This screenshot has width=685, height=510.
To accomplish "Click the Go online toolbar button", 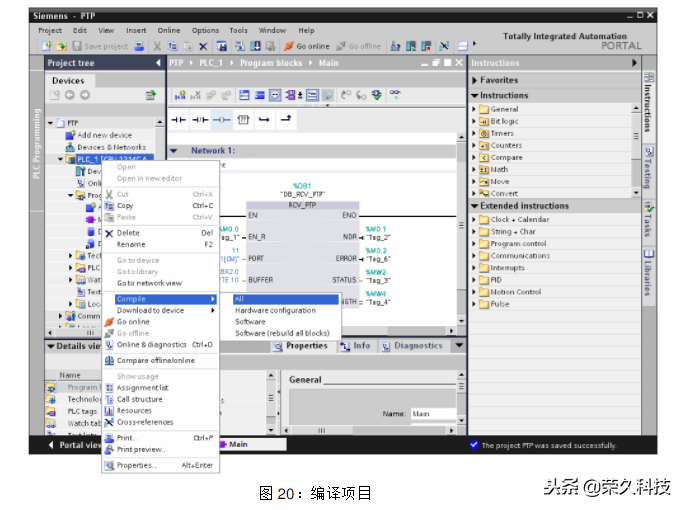I will pyautogui.click(x=307, y=46).
